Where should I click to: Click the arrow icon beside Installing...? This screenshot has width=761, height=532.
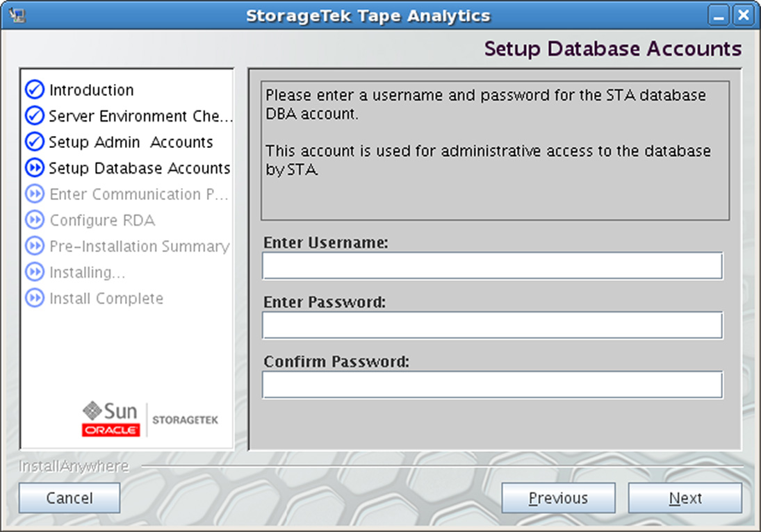(35, 272)
